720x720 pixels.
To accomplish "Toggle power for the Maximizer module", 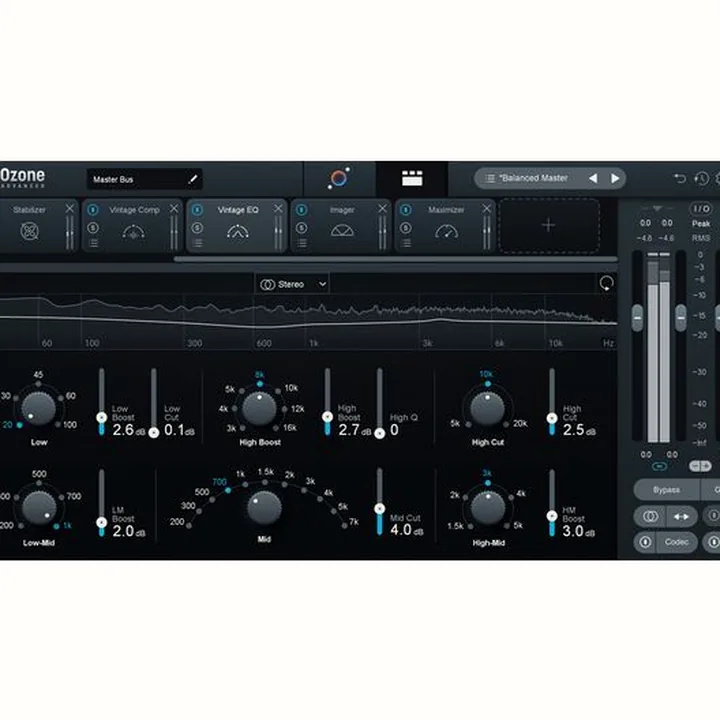I will click(x=406, y=210).
